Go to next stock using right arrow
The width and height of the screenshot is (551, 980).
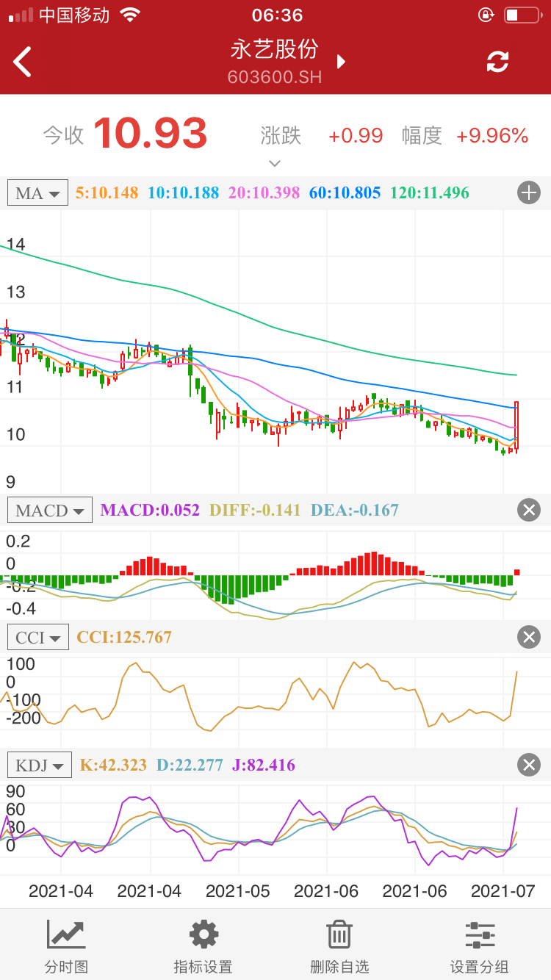(341, 62)
